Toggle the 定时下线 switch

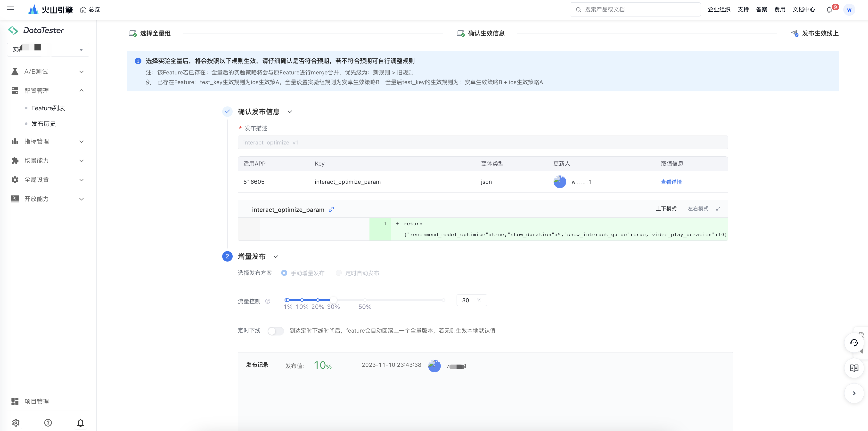pos(275,331)
